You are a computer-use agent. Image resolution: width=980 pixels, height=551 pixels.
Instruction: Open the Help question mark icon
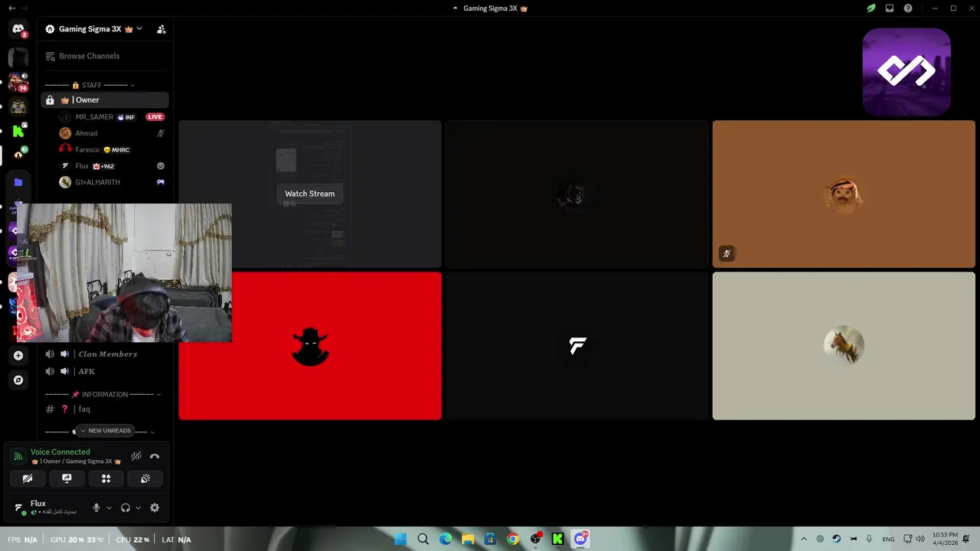pos(908,8)
